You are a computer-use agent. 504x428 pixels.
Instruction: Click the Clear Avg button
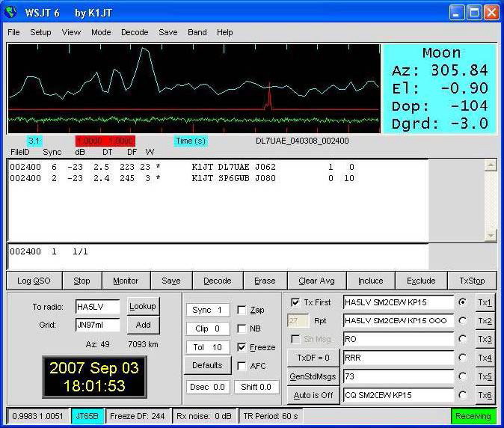[x=316, y=281]
